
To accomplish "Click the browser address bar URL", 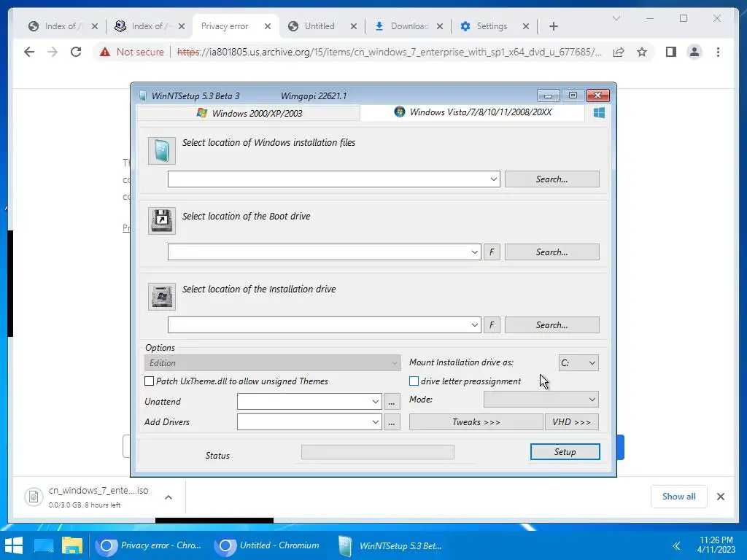I will point(390,52).
